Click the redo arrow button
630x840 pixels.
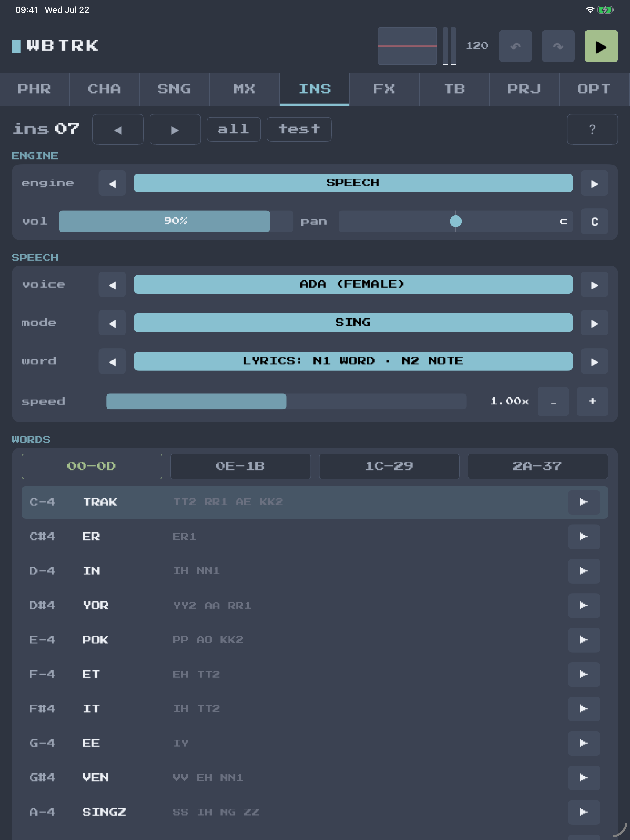click(x=558, y=46)
